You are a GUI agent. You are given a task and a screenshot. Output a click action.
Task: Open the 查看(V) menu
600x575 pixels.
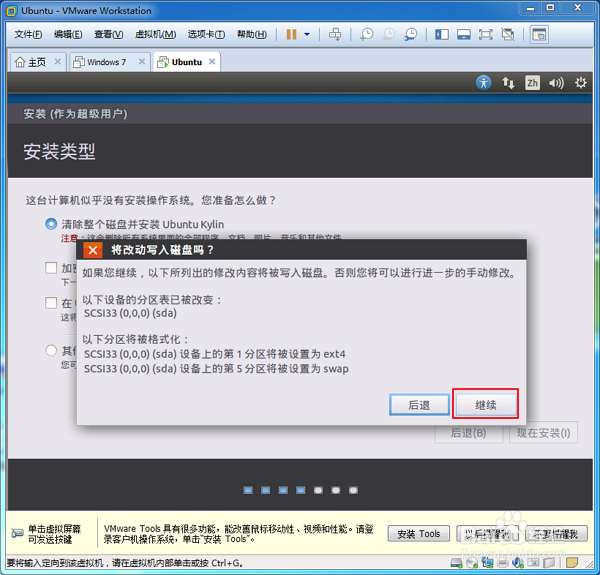click(109, 34)
